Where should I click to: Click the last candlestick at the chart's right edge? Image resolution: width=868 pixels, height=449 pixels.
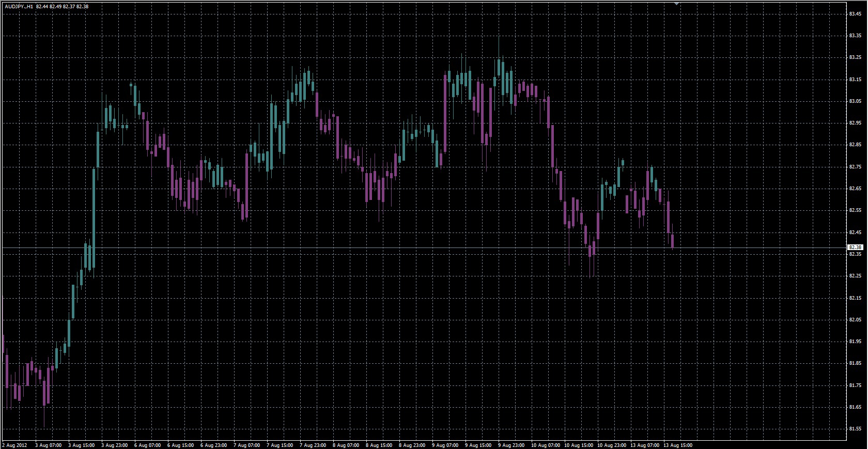[673, 241]
